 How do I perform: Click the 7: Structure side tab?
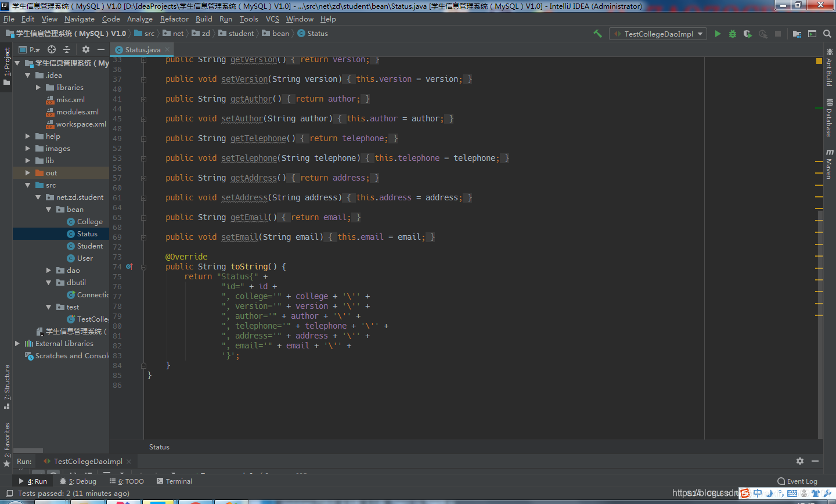point(7,387)
